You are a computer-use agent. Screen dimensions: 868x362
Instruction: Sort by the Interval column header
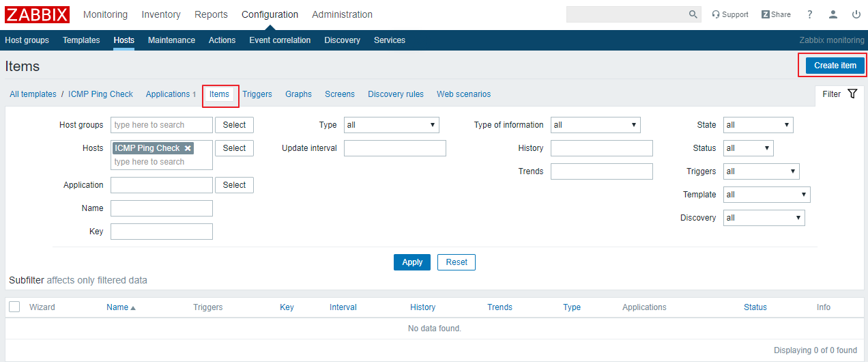point(343,307)
